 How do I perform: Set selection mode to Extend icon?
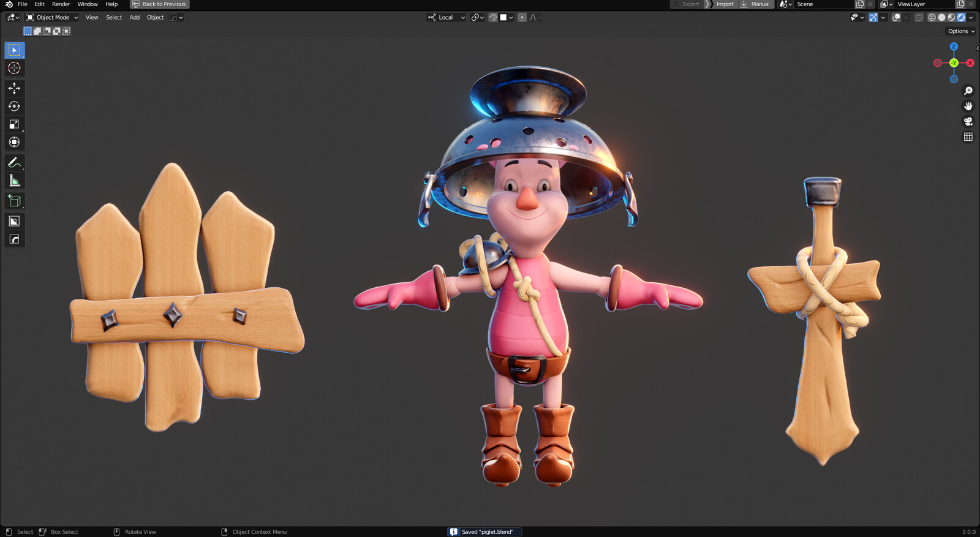click(37, 31)
